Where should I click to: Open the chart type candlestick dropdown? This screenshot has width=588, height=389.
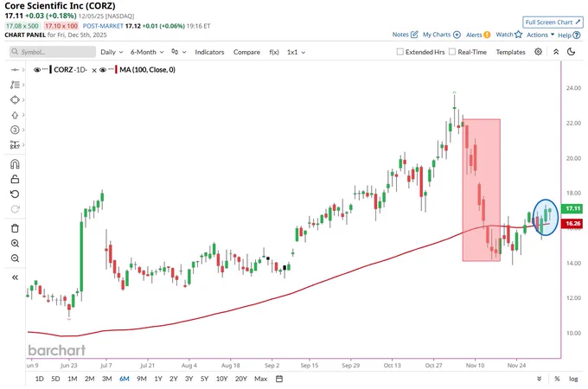click(178, 52)
